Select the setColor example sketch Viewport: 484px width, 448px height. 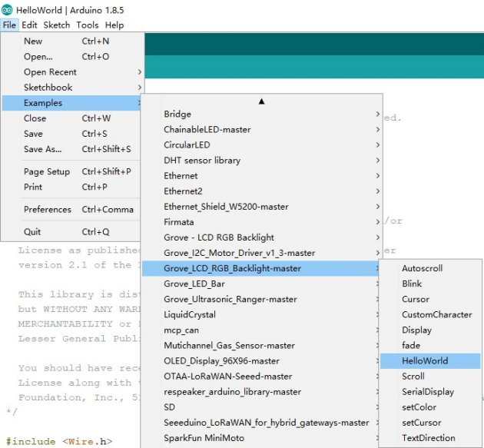click(419, 407)
